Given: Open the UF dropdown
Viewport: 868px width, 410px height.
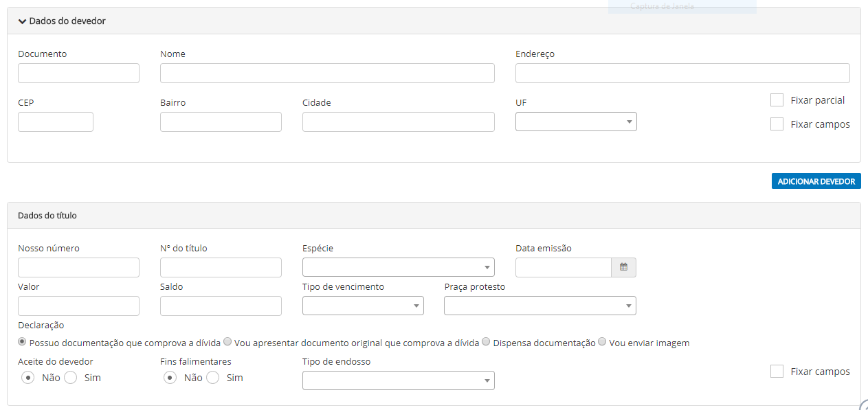Looking at the screenshot, I should tap(575, 122).
